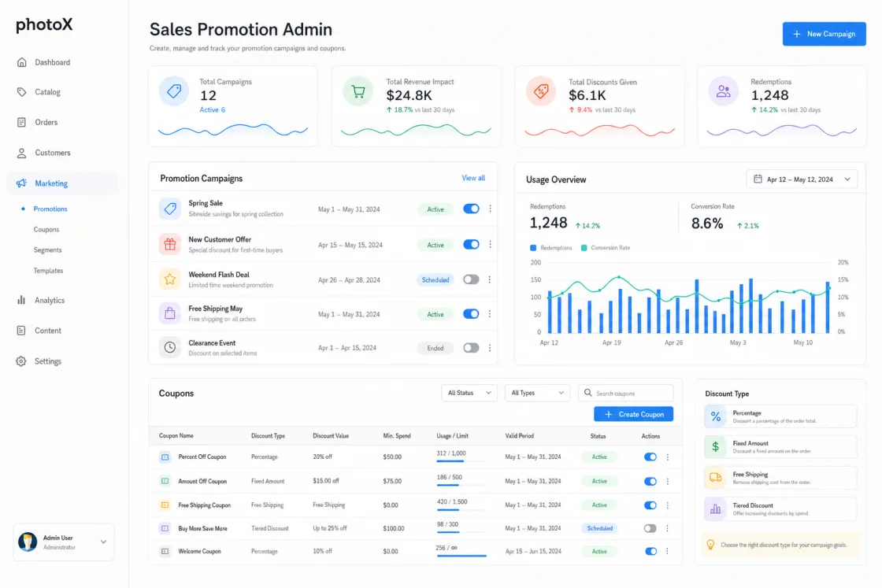Click the Content document icon
Image resolution: width=882 pixels, height=588 pixels.
pos(21,331)
